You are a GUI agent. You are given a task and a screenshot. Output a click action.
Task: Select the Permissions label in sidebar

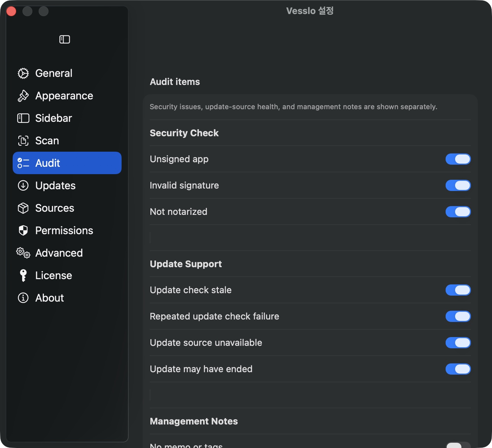pos(64,231)
